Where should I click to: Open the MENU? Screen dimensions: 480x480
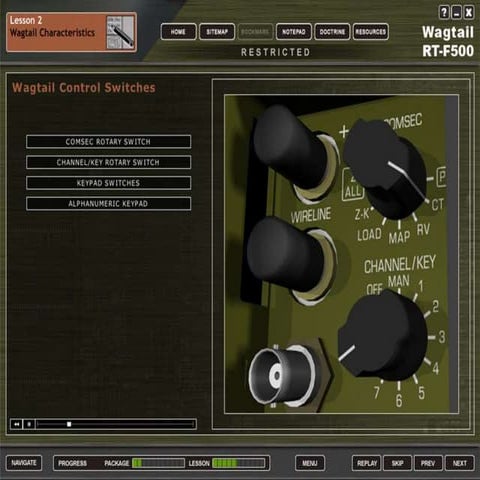[310, 463]
